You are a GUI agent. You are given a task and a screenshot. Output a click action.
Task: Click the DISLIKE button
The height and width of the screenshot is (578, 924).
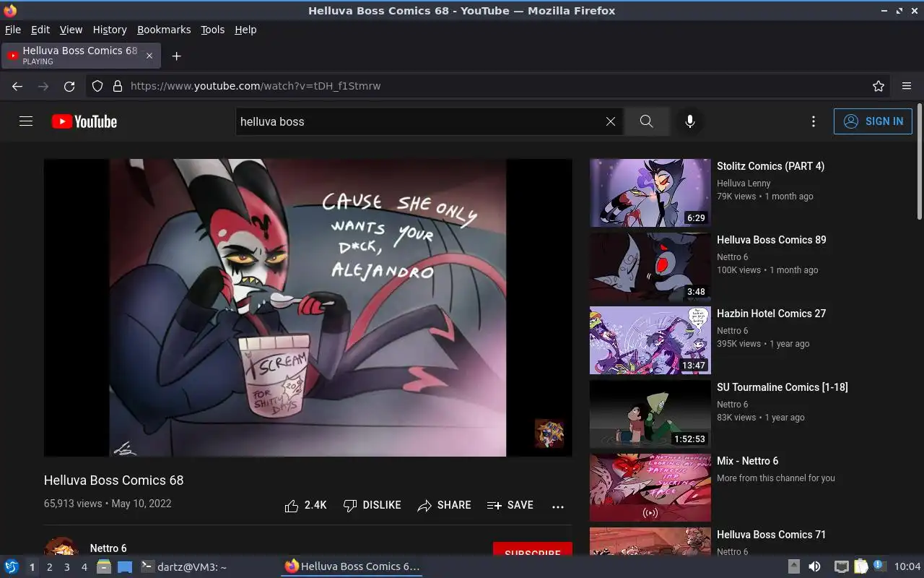click(372, 506)
